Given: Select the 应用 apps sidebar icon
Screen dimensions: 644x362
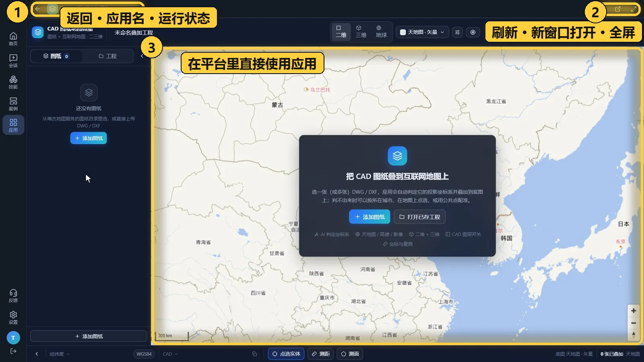Looking at the screenshot, I should (13, 125).
